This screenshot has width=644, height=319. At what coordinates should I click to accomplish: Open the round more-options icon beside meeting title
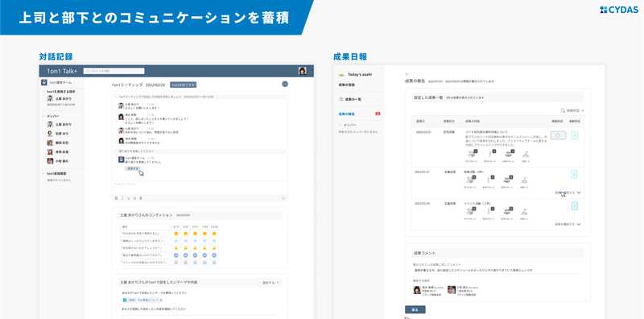click(x=285, y=85)
